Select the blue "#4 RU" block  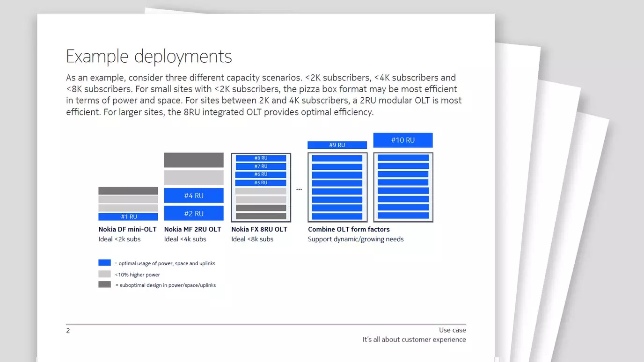tap(194, 195)
